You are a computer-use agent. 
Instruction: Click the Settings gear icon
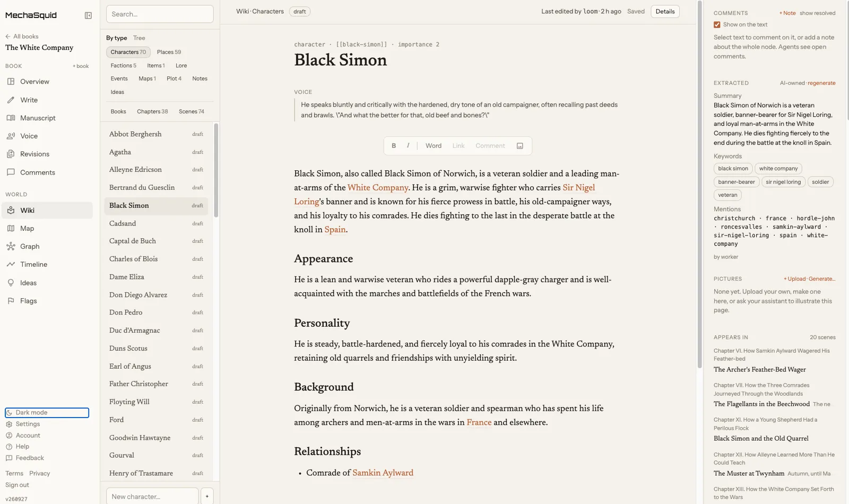(x=9, y=424)
